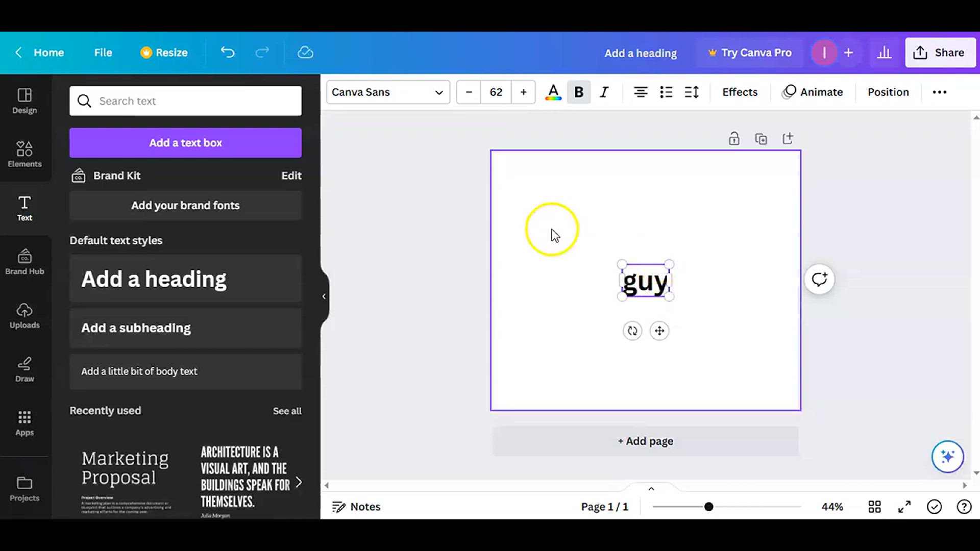
Task: Select the Text sidebar tab
Action: tap(24, 208)
